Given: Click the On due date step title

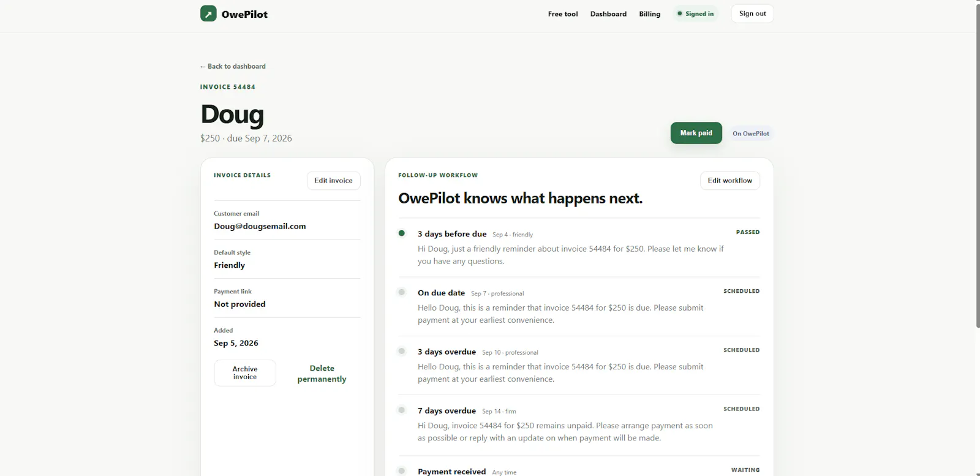Looking at the screenshot, I should 441,293.
